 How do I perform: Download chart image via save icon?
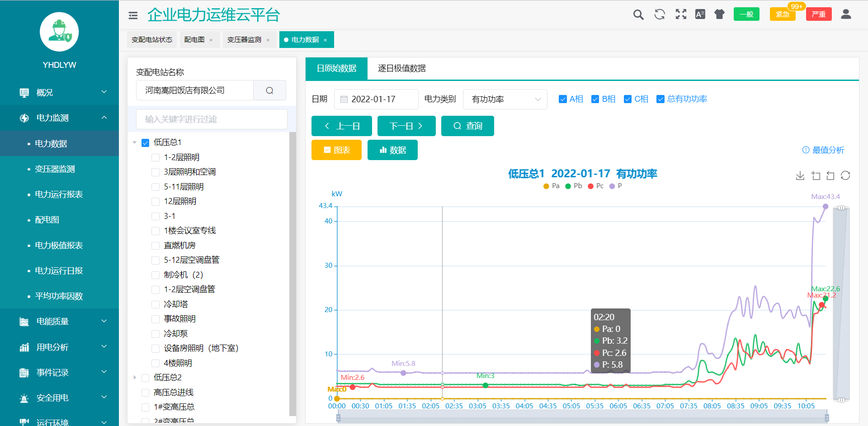click(800, 176)
